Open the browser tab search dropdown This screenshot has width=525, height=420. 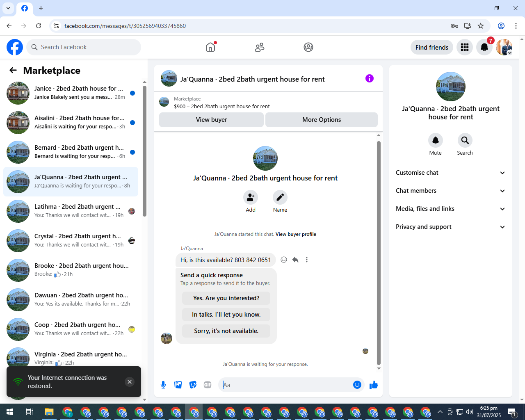[x=8, y=8]
